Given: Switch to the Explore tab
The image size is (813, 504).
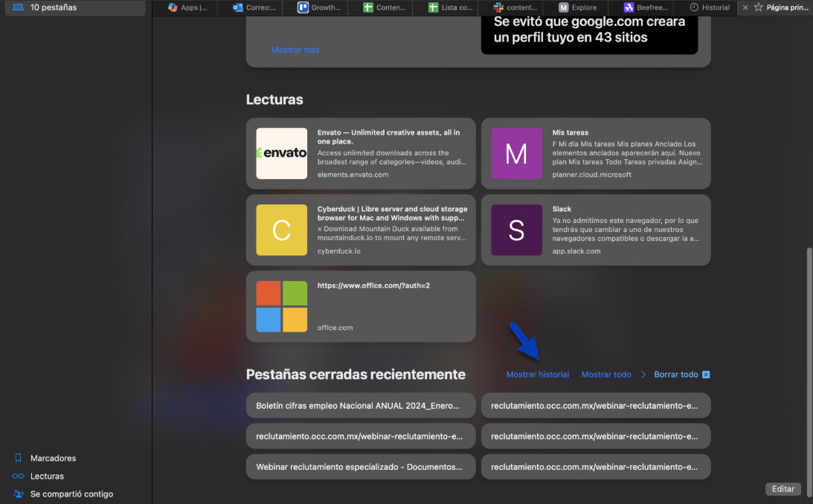Looking at the screenshot, I should pos(578,7).
